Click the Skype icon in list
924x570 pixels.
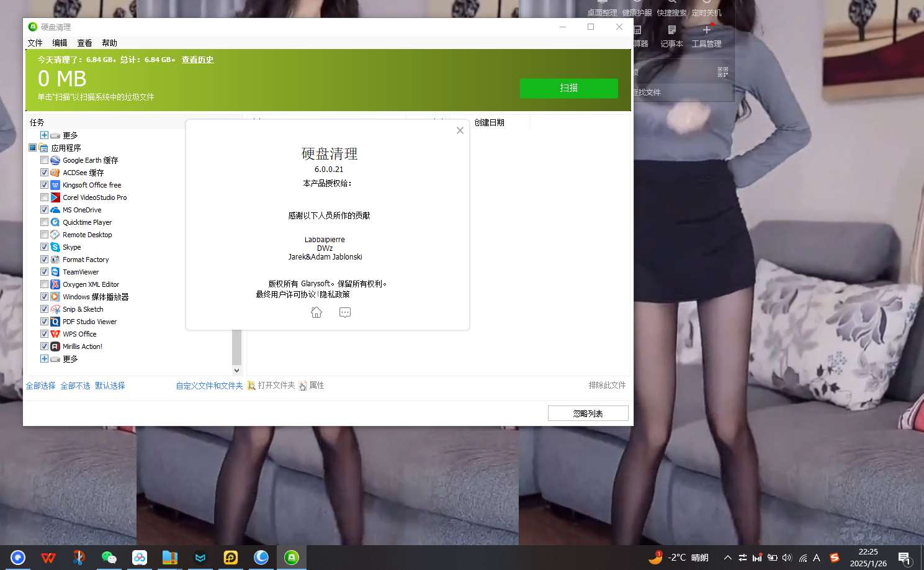pos(55,247)
